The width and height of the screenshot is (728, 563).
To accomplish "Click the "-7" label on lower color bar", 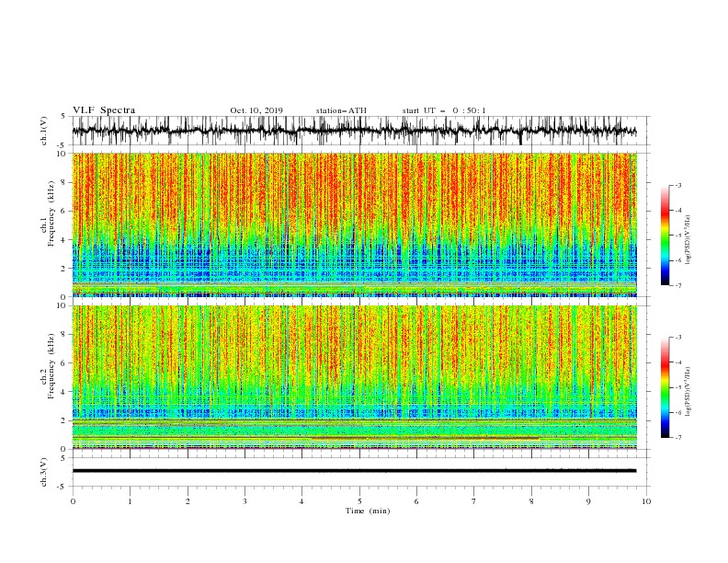I will pyautogui.click(x=677, y=438).
